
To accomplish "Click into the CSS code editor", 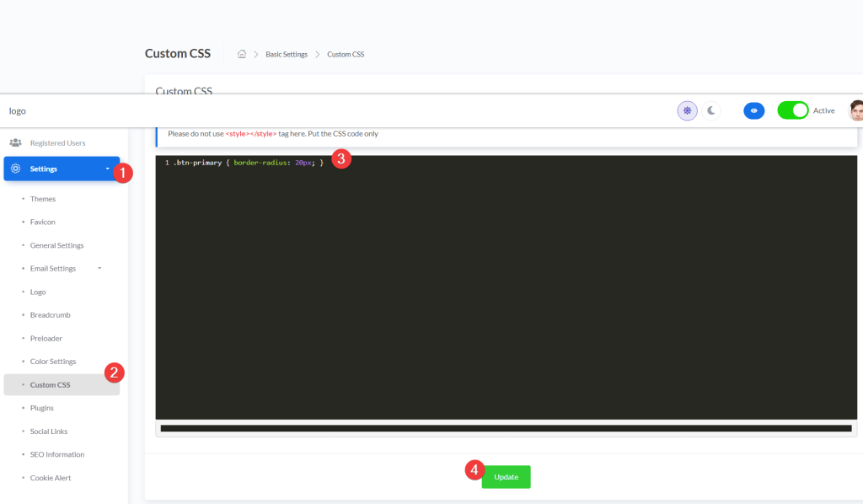I will coord(506,287).
